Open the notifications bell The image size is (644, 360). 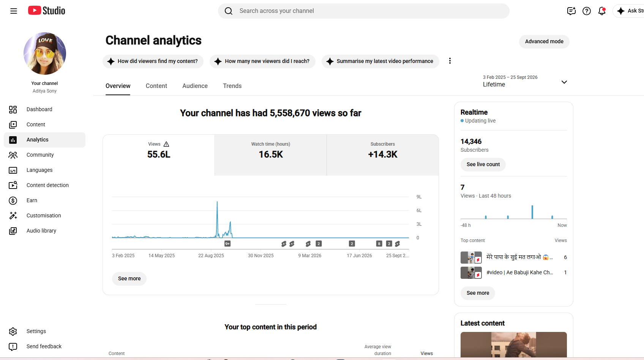tap(602, 11)
